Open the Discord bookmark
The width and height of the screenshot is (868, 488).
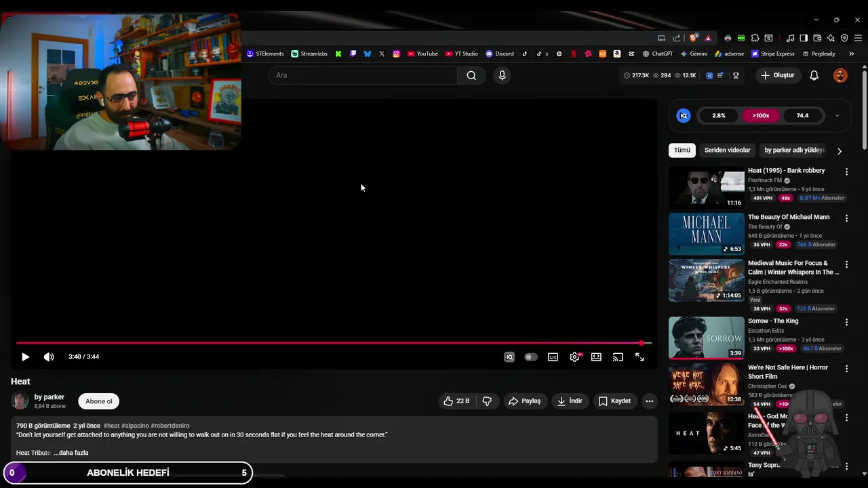[500, 54]
